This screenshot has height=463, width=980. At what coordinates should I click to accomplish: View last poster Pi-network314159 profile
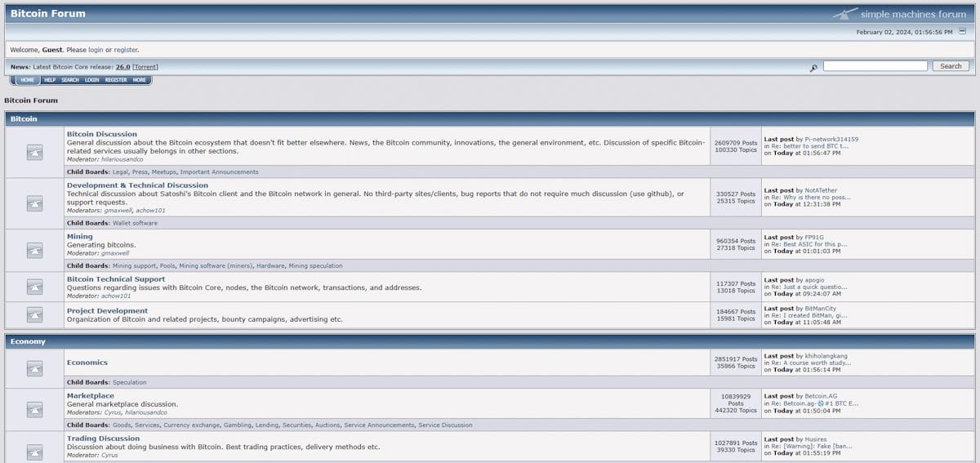[x=831, y=139]
